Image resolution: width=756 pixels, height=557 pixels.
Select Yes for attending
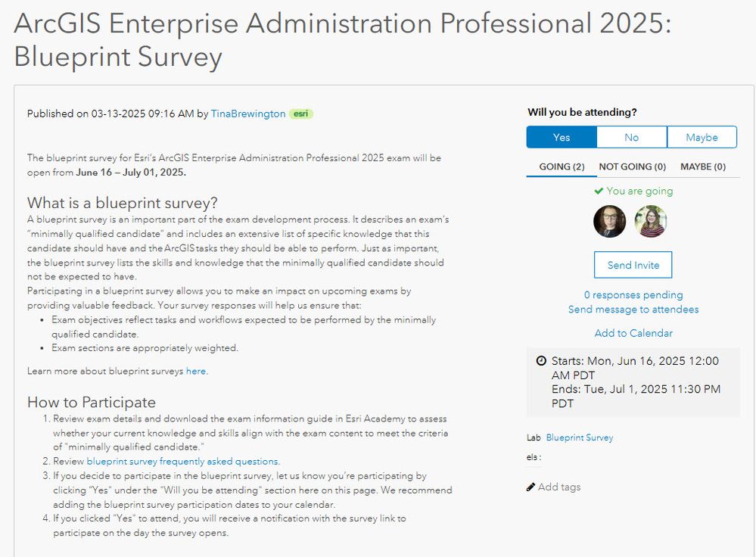[562, 137]
